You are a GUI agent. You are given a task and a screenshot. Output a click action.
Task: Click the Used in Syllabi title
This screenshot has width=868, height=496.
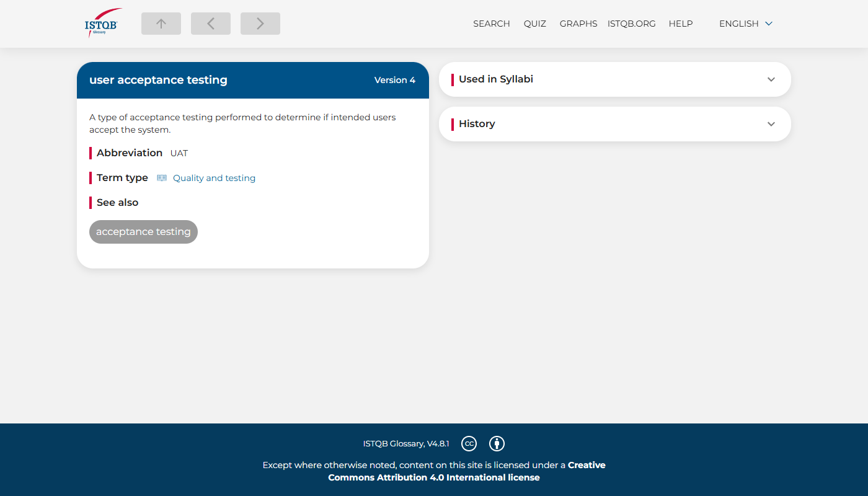tap(496, 79)
